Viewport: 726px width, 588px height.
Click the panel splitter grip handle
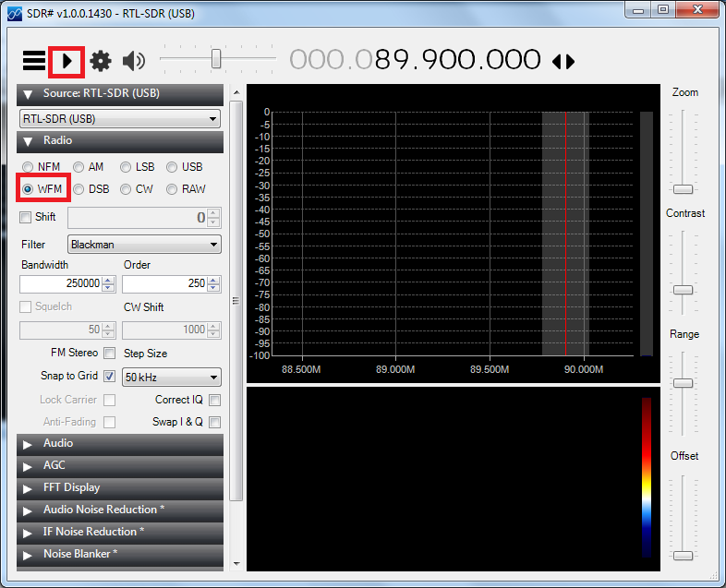236,301
